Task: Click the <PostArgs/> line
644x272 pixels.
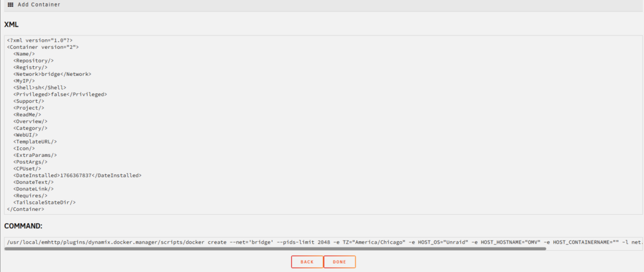Action: point(30,161)
